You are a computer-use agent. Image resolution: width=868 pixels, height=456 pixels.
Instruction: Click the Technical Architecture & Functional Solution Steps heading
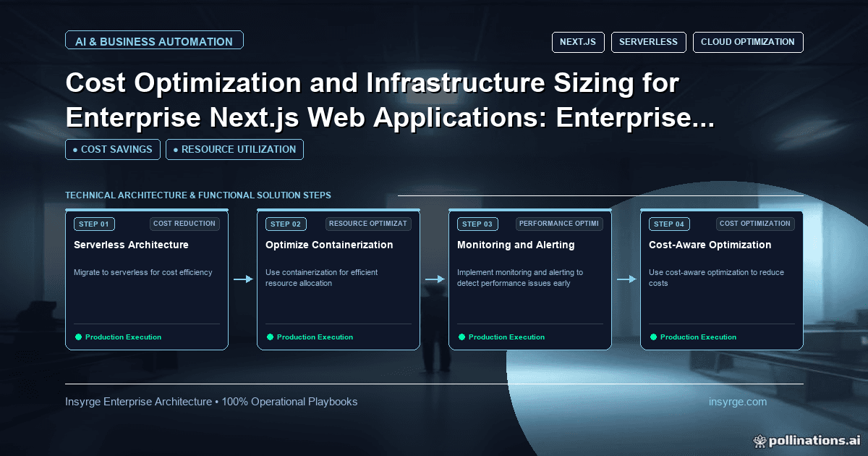pos(198,195)
